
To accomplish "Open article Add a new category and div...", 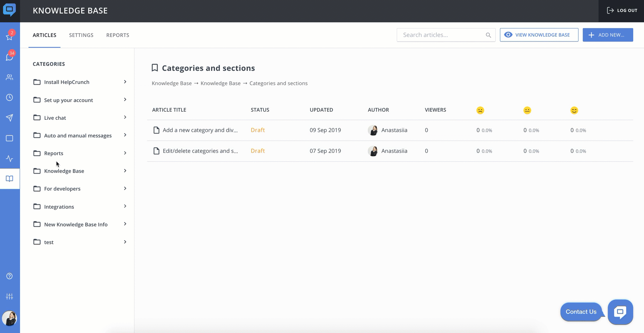I will 200,130.
